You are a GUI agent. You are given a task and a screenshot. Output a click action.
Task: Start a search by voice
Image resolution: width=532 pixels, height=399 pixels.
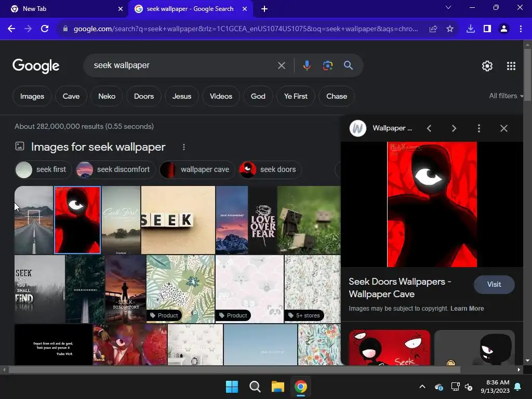click(x=307, y=65)
